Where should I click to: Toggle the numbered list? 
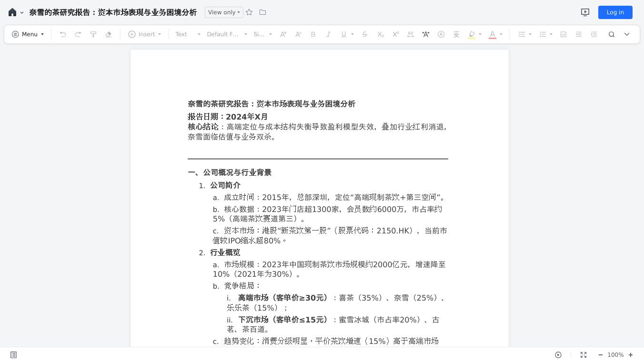[543, 34]
